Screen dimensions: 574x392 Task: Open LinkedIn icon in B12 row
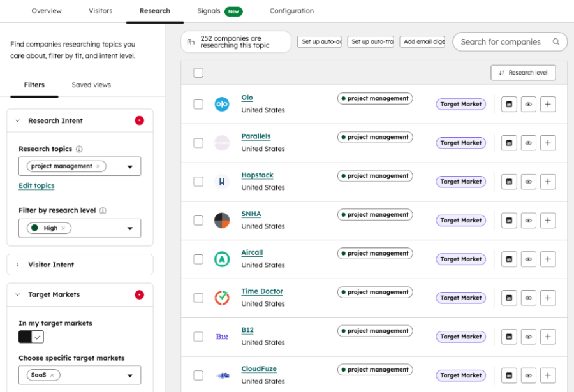[x=509, y=337]
